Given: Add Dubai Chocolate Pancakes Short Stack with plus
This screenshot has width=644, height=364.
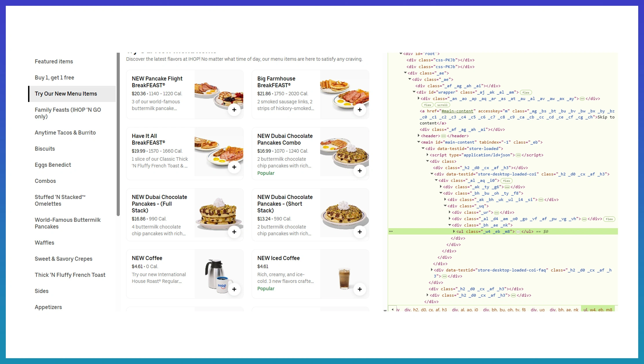Looking at the screenshot, I should 360,232.
